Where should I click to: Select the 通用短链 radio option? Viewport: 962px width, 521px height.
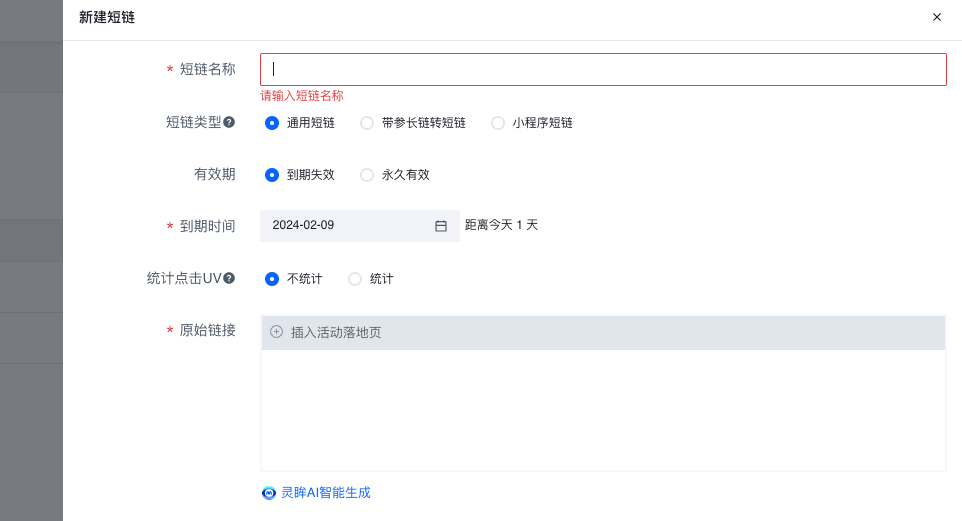tap(272, 123)
